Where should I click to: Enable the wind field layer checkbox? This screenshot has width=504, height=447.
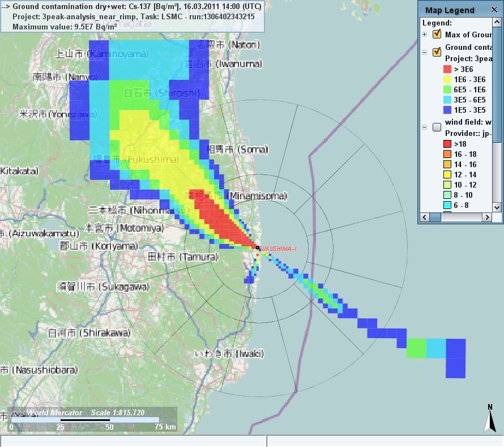pos(437,127)
